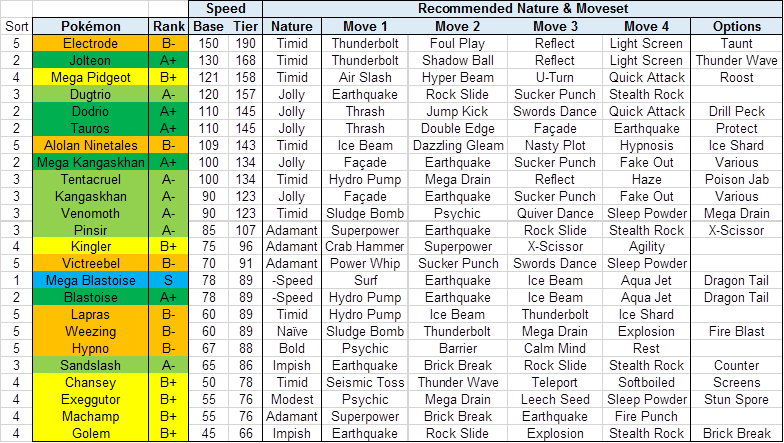This screenshot has width=784, height=443.
Task: Click the Golem cell
Action: [x=90, y=434]
